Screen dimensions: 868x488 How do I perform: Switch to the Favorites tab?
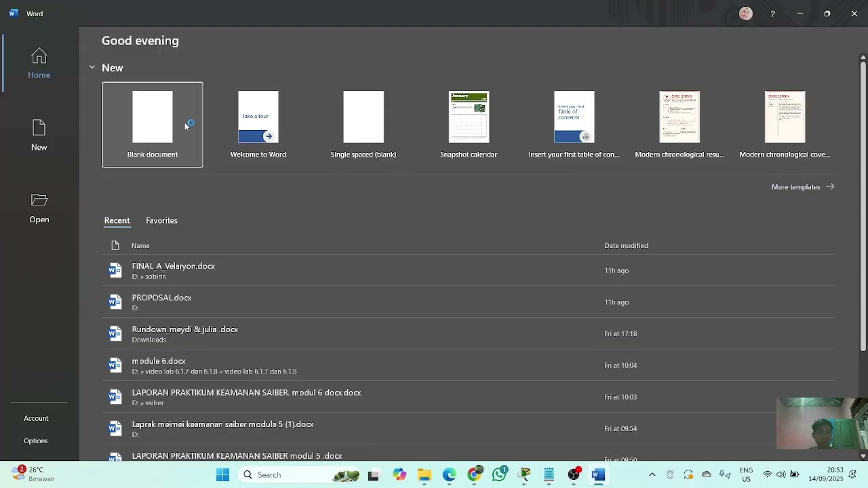161,220
